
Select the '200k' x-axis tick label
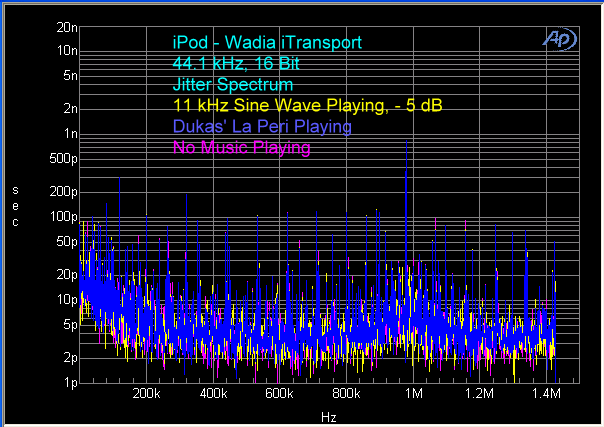click(x=146, y=395)
